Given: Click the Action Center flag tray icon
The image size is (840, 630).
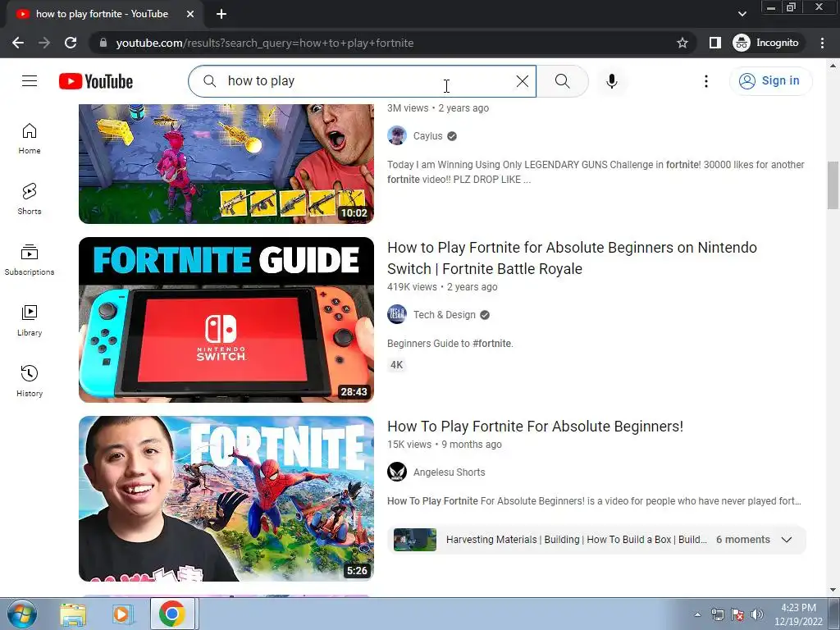Looking at the screenshot, I should click(737, 614).
